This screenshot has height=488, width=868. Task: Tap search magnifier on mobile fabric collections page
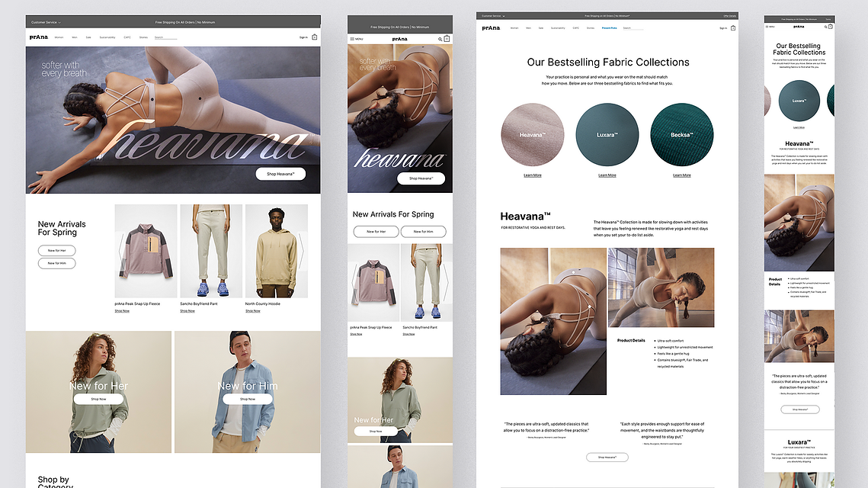click(825, 27)
